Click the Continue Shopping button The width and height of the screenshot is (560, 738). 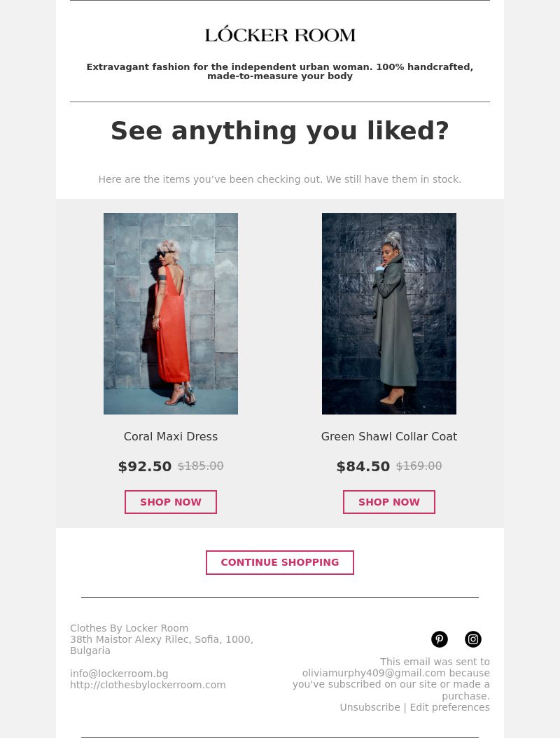pyautogui.click(x=280, y=562)
